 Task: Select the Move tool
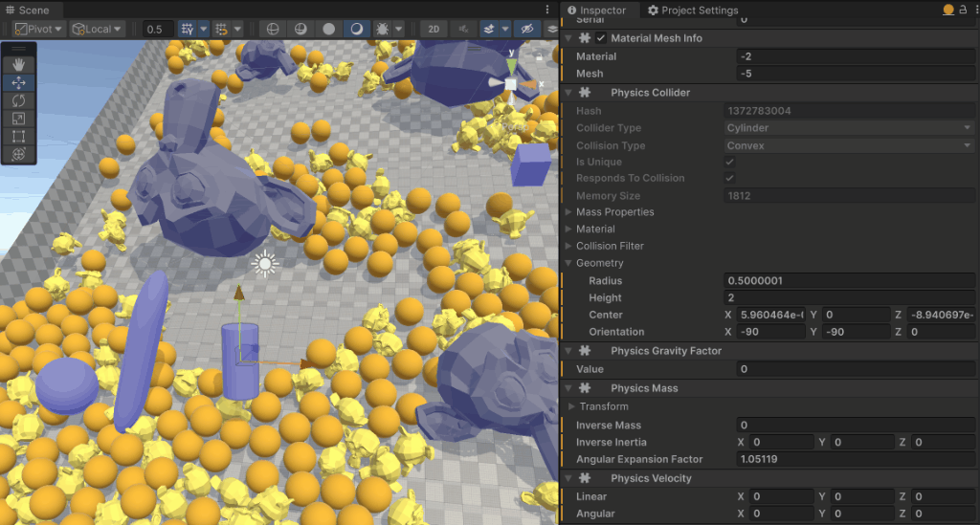pyautogui.click(x=19, y=82)
